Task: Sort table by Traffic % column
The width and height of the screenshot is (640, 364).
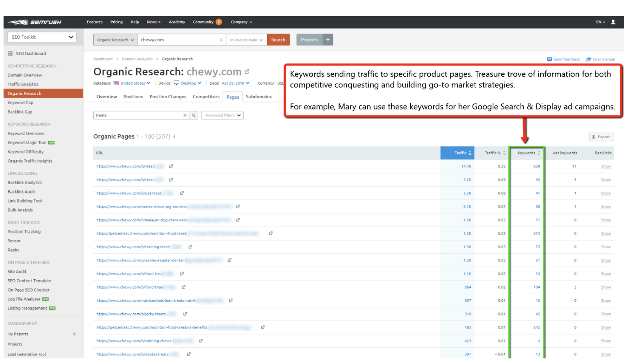Action: pos(495,153)
